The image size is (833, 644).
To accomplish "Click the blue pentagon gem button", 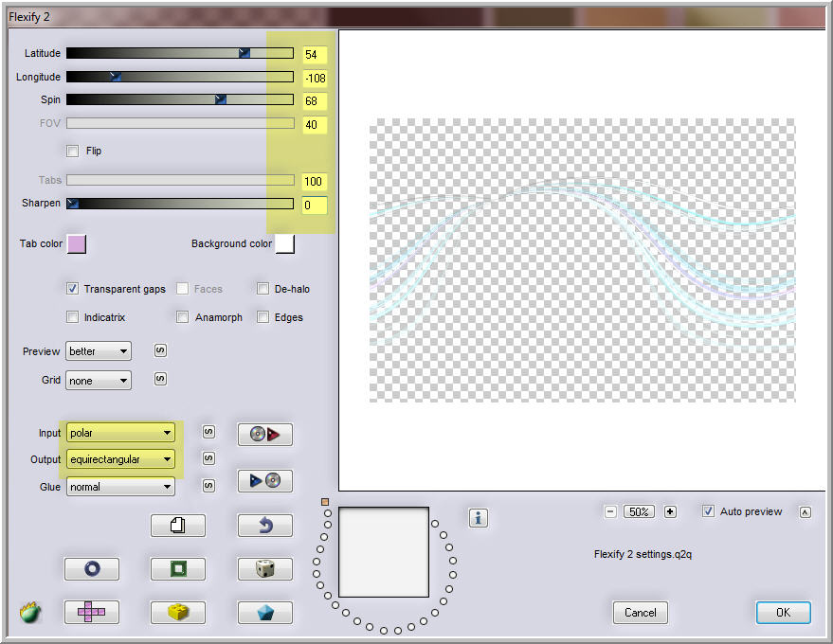I will click(x=264, y=612).
